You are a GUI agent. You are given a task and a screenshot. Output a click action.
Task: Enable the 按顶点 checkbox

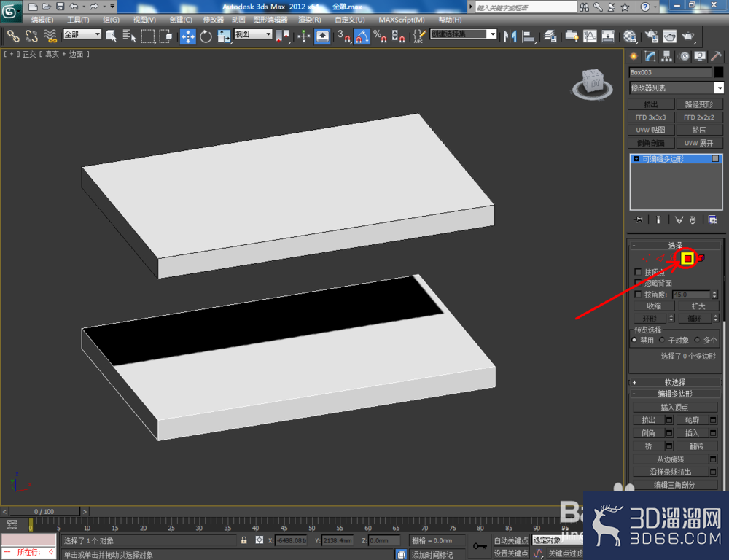(x=639, y=272)
